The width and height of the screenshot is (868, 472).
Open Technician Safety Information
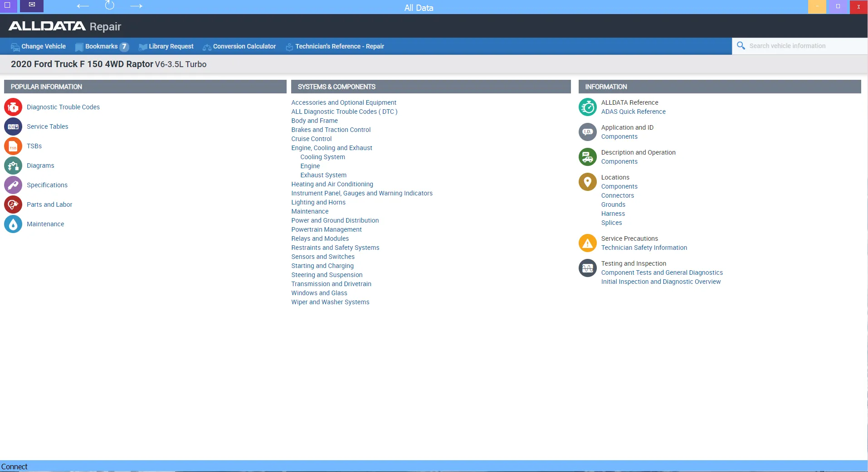(644, 248)
